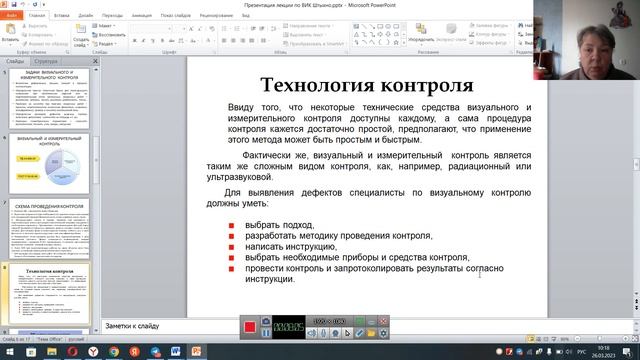Viewport: 640px width, 360px height.
Task: Open the font size combo box
Action: pos(180,29)
